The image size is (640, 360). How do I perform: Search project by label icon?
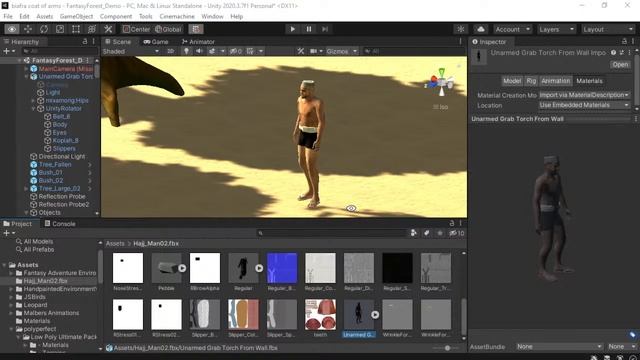click(x=427, y=233)
